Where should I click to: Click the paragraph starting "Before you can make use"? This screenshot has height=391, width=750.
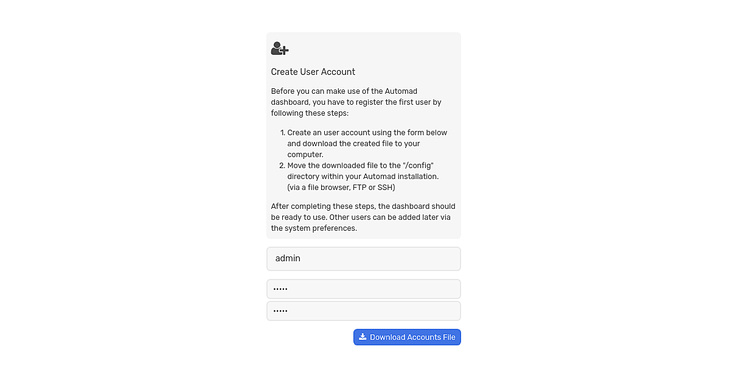tap(356, 102)
